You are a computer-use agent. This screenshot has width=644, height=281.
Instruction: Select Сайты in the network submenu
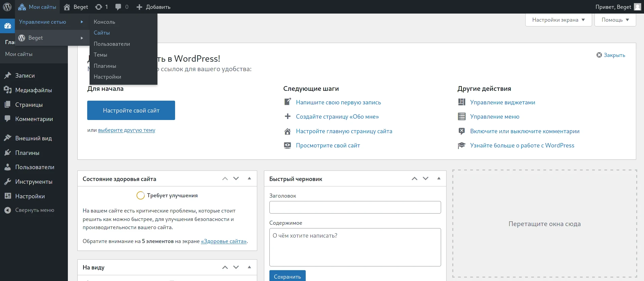click(x=102, y=33)
